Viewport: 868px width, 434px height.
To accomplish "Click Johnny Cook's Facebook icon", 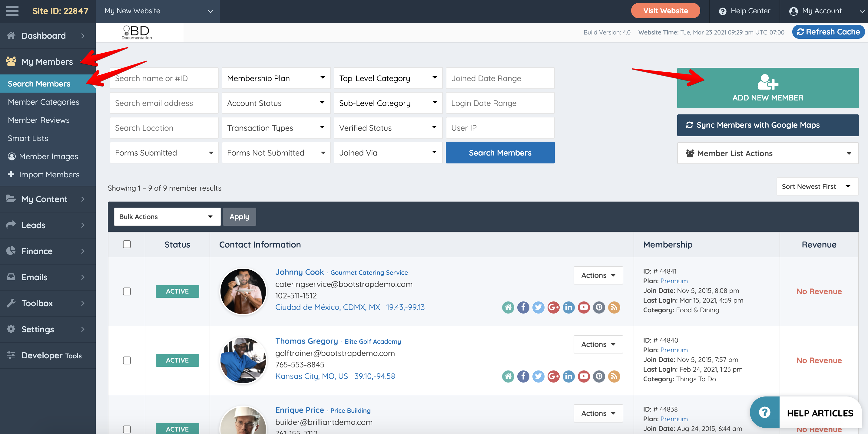I will click(x=523, y=307).
